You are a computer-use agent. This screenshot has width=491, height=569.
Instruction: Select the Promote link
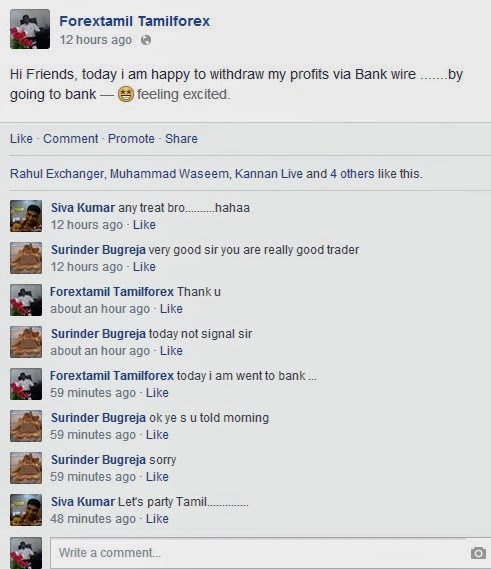point(131,139)
